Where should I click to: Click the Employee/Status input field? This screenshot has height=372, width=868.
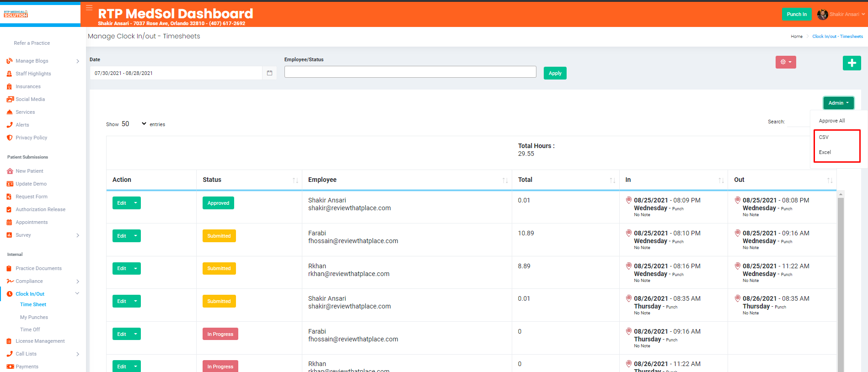click(x=410, y=72)
